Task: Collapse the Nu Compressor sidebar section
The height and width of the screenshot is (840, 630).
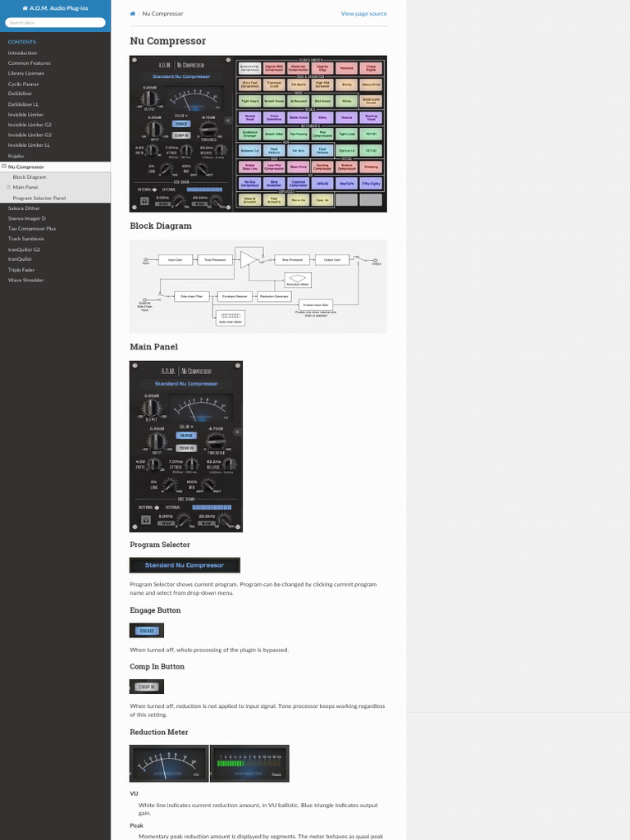Action: click(x=4, y=167)
